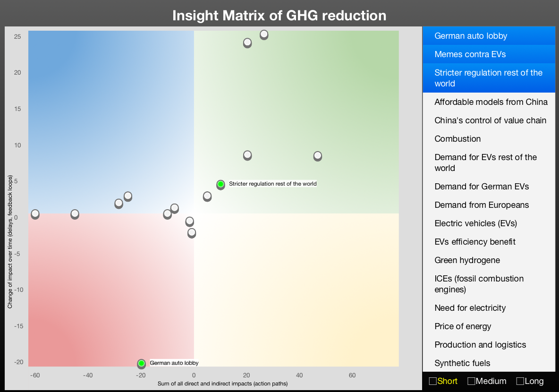The width and height of the screenshot is (559, 392).
Task: Click the lowest white data point near zero
Action: pyautogui.click(x=192, y=232)
